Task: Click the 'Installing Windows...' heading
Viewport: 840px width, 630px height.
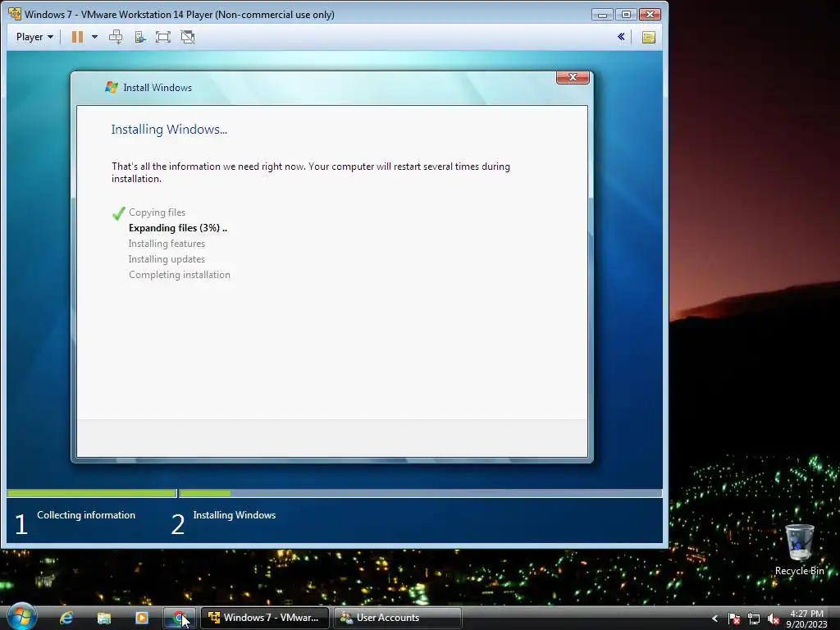Action: click(169, 129)
